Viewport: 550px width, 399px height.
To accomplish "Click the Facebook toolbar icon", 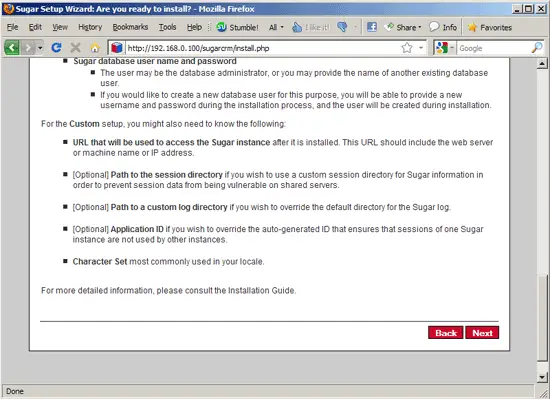I will pyautogui.click(x=372, y=27).
